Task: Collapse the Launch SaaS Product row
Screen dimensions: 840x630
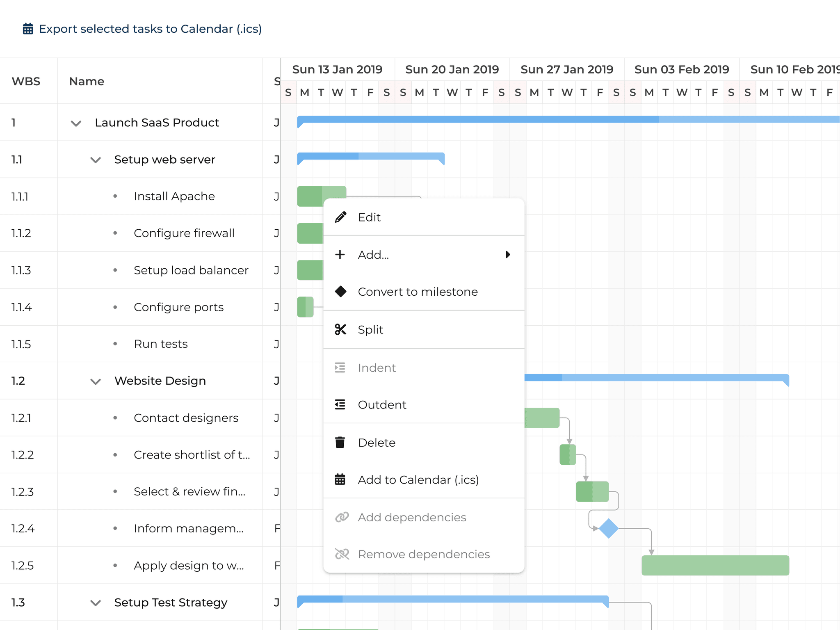Action: coord(75,123)
